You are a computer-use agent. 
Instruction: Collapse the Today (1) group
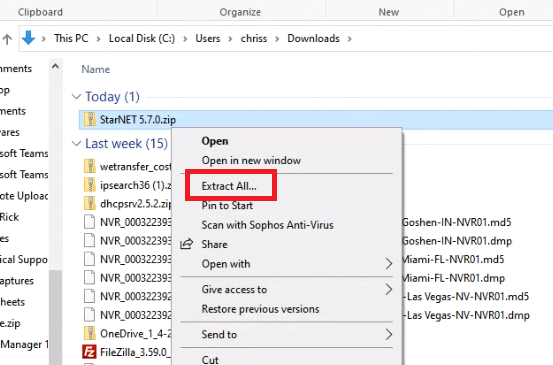pyautogui.click(x=76, y=96)
